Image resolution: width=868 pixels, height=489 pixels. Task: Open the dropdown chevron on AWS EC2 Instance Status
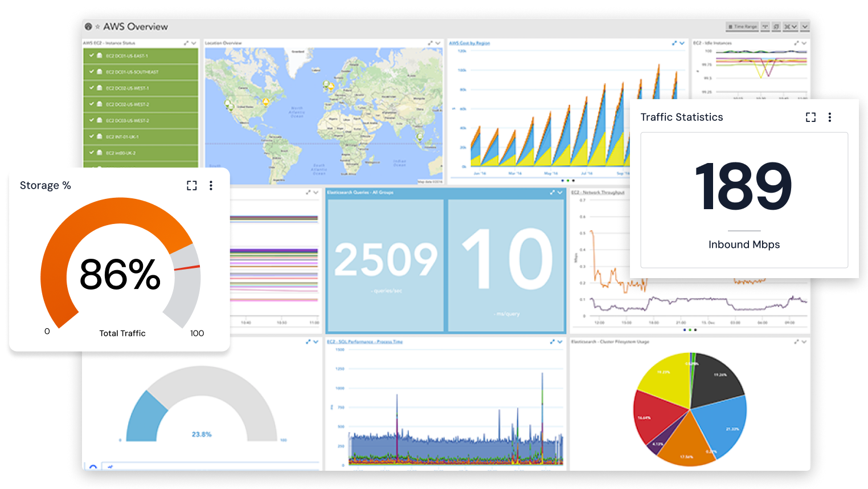[x=194, y=43]
